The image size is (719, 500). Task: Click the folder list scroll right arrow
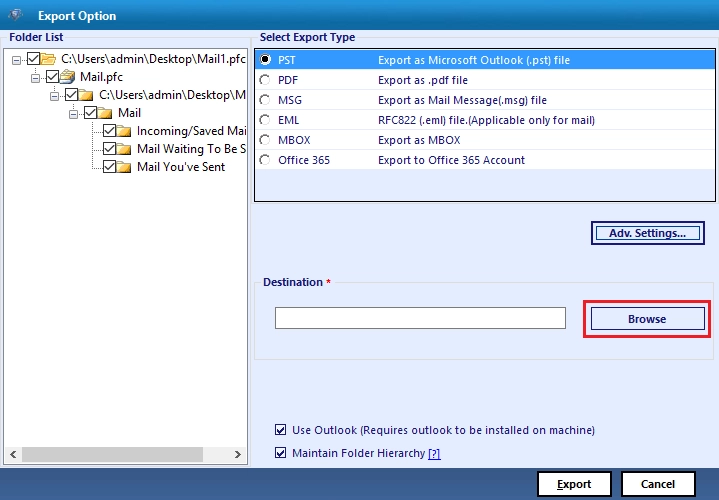click(x=238, y=454)
